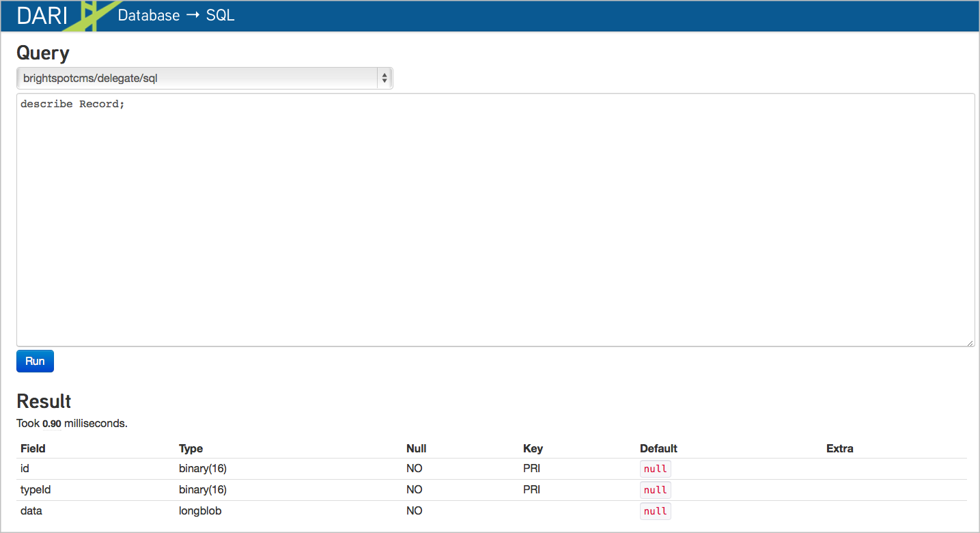The image size is (980, 533).
Task: Click the PRI key value for typeId
Action: click(531, 489)
